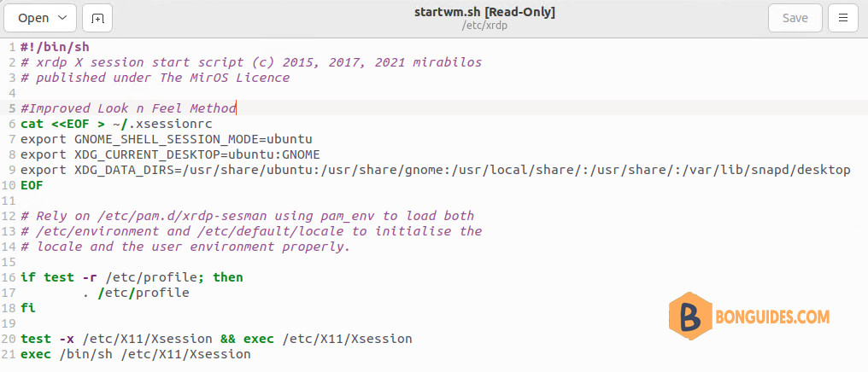Viewport: 868px width, 372px height.
Task: Click the startwm.sh [Read-Only] title
Action: [x=484, y=13]
